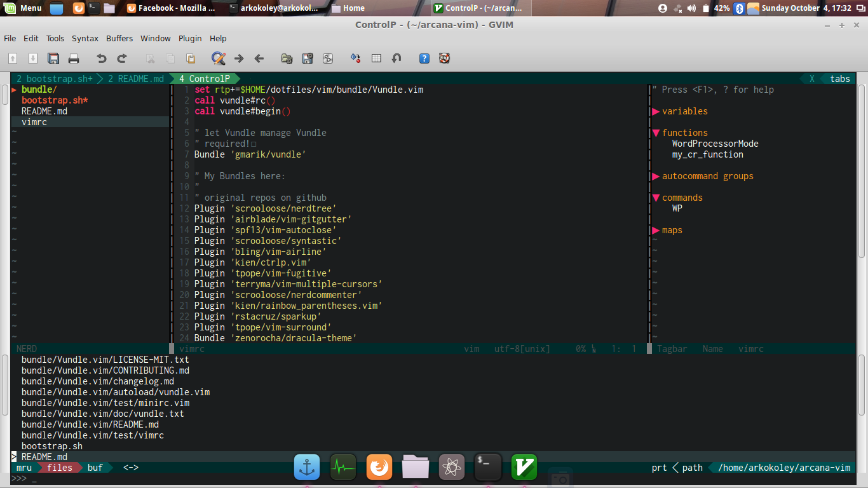
Task: Click the Redo toolbar icon
Action: (122, 58)
